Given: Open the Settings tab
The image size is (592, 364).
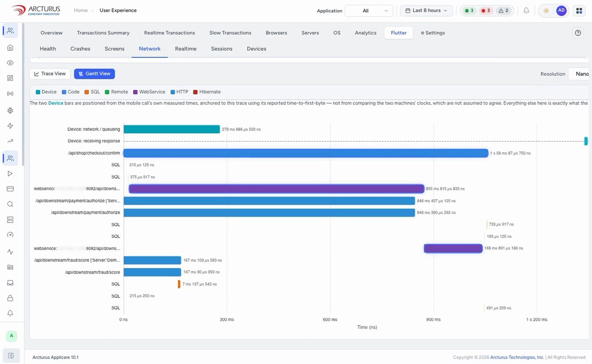Looking at the screenshot, I should coord(433,33).
